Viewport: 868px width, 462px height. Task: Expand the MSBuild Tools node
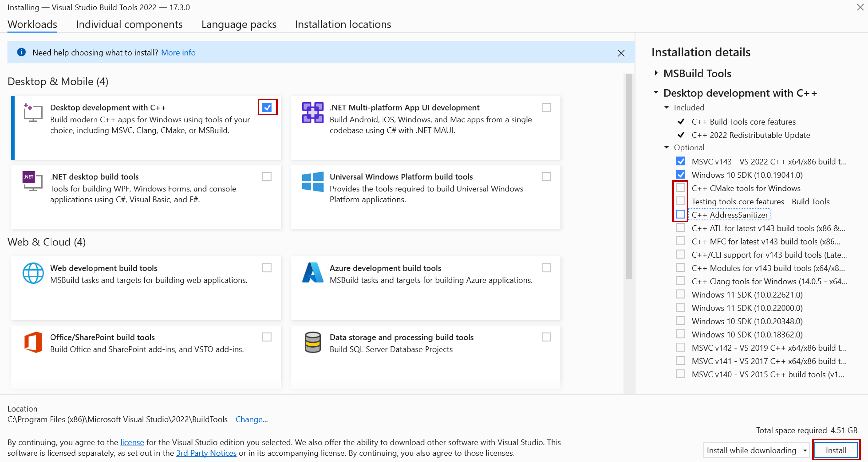pyautogui.click(x=656, y=73)
